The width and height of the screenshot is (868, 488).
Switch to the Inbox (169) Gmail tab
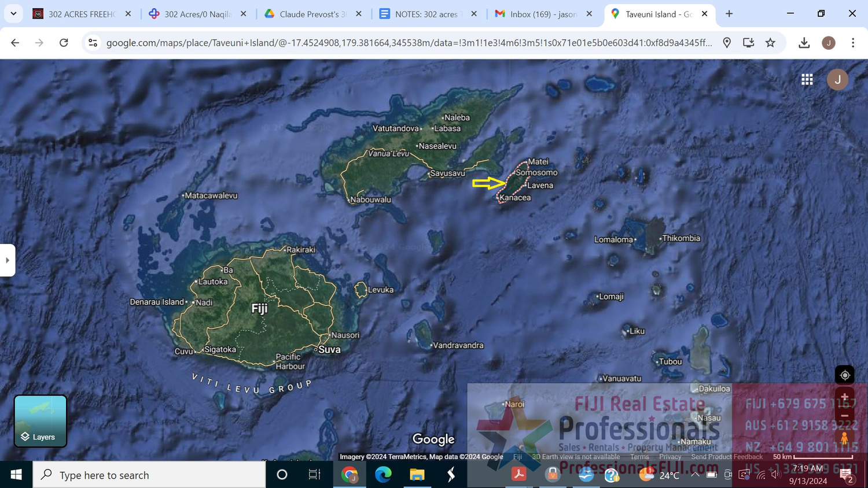pyautogui.click(x=543, y=14)
